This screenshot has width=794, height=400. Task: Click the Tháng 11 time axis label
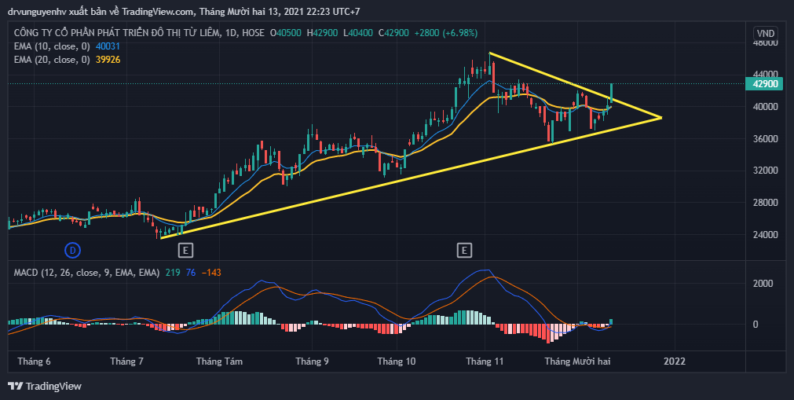(x=485, y=362)
